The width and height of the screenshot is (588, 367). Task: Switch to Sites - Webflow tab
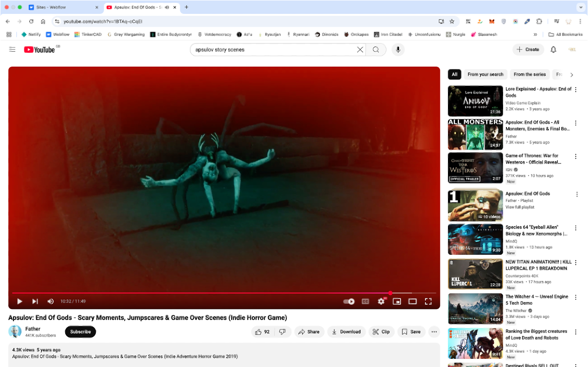[x=64, y=7]
